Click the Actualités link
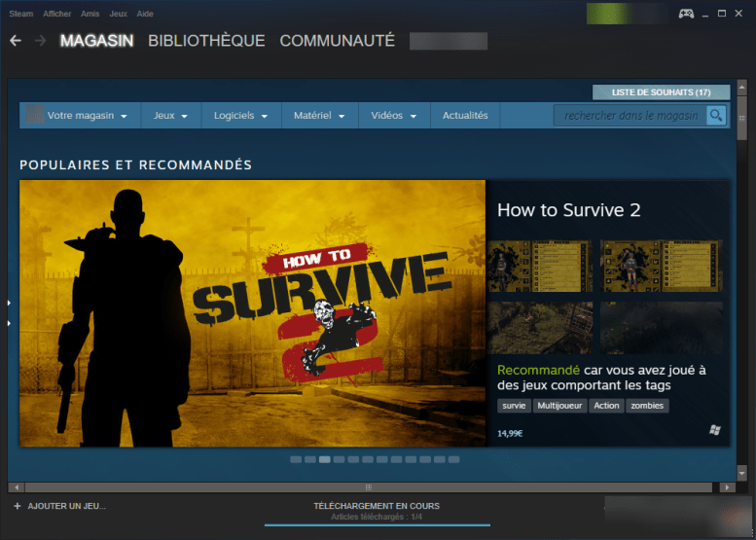 pyautogui.click(x=465, y=116)
